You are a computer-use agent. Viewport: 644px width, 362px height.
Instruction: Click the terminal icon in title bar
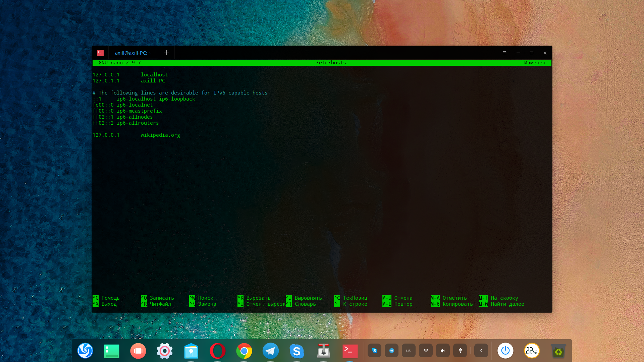[x=100, y=53]
